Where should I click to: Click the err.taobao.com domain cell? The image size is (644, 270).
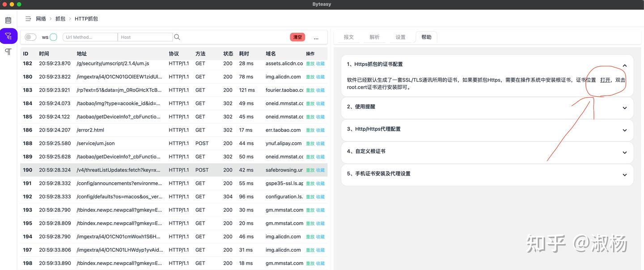point(283,130)
